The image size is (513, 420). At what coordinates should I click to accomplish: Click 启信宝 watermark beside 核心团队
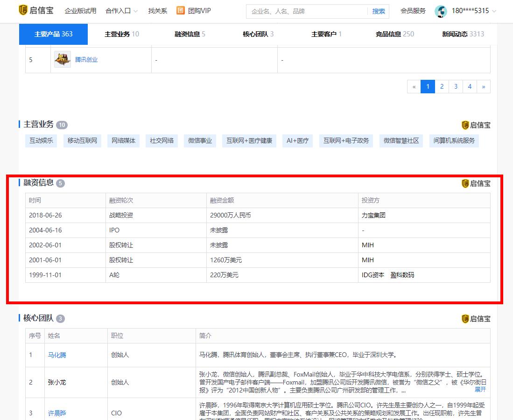[x=476, y=319]
